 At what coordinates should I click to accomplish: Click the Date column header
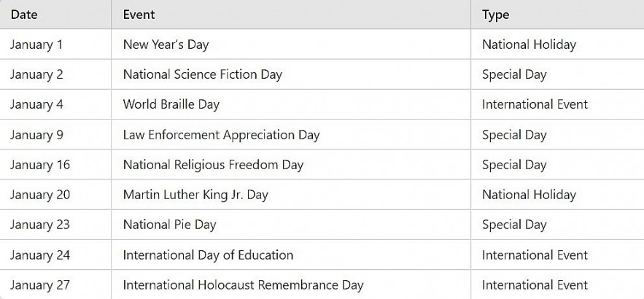pyautogui.click(x=24, y=15)
